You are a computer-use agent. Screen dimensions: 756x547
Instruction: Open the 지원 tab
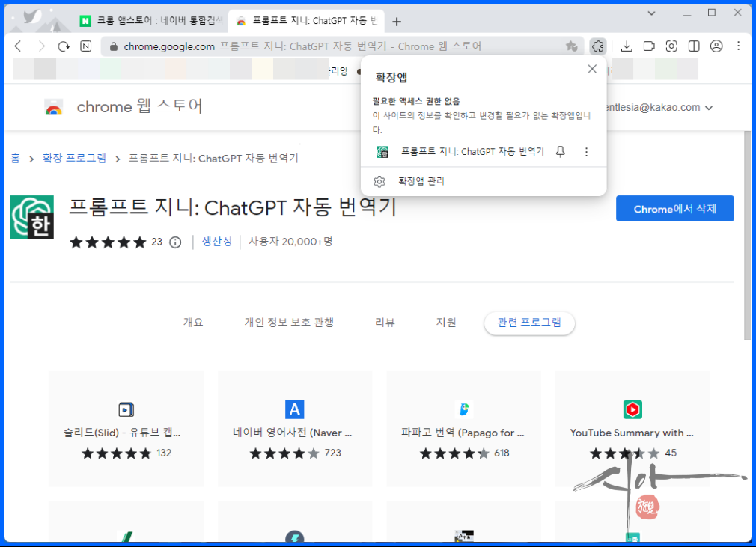point(446,322)
